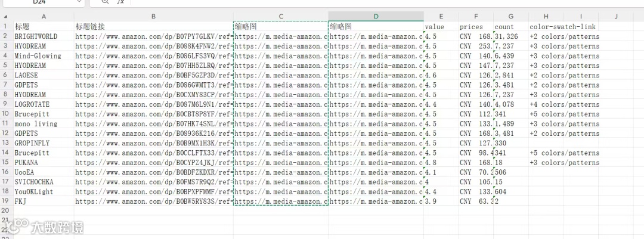Click the 标题 header cell
The width and height of the screenshot is (644, 239).
[x=44, y=26]
